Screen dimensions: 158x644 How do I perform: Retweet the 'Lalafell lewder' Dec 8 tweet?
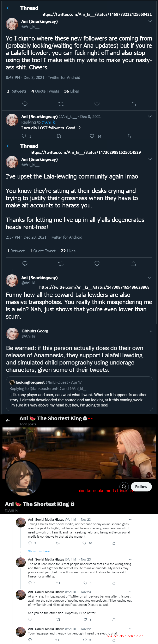pyautogui.click(x=61, y=104)
